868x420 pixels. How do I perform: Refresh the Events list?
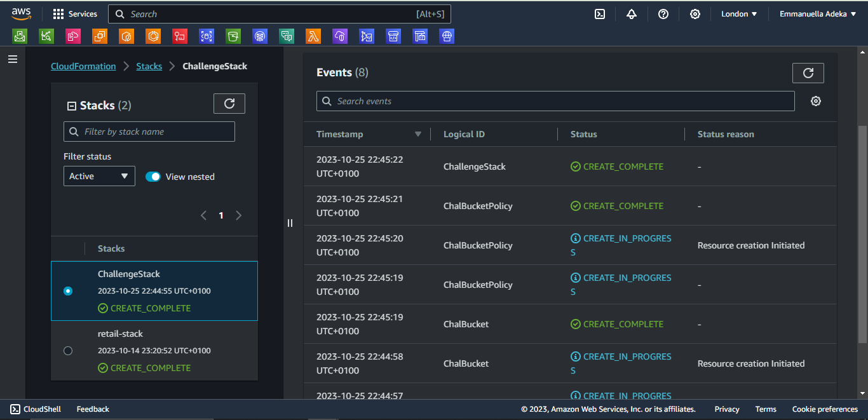click(808, 72)
